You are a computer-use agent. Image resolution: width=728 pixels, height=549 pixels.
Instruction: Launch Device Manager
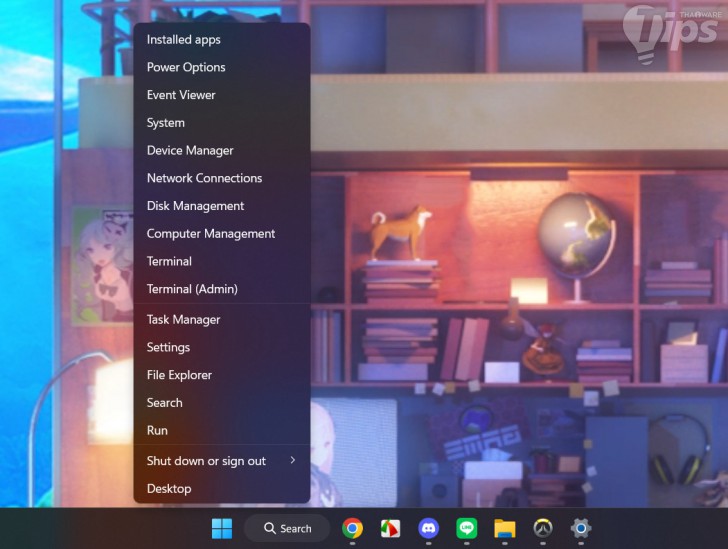222,150
